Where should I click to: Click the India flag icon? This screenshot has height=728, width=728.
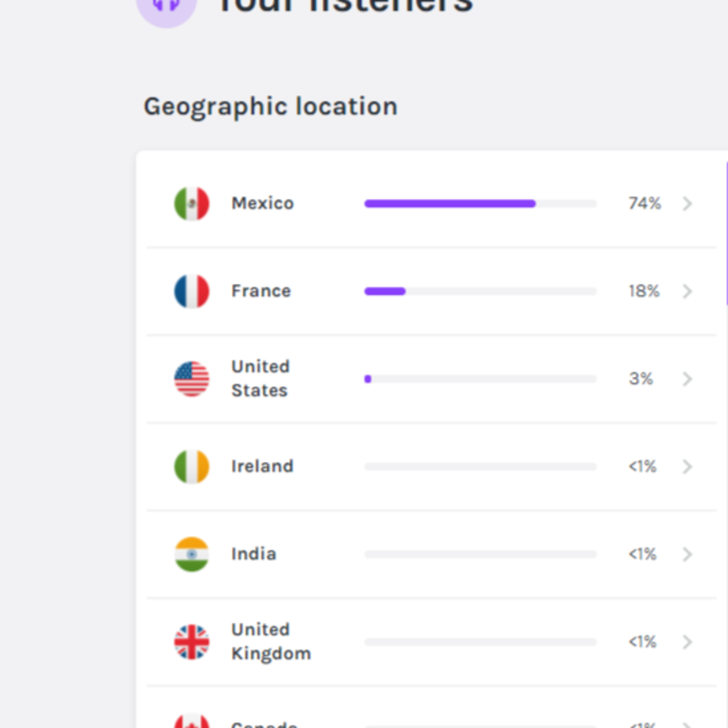pos(191,554)
